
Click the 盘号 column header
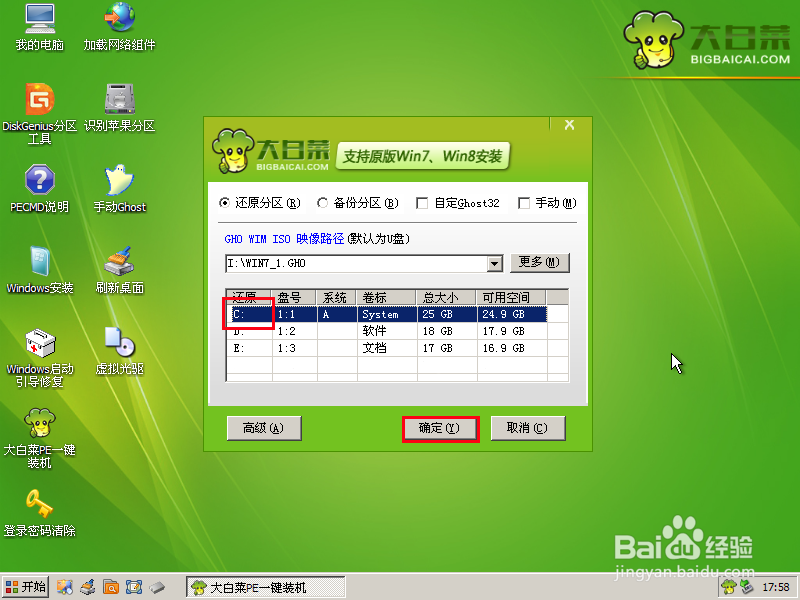click(294, 297)
